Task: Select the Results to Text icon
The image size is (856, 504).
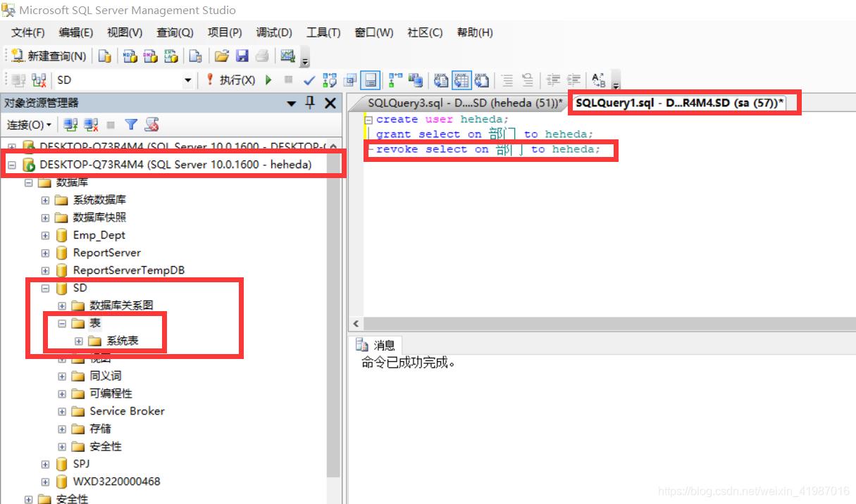Action: (x=441, y=80)
